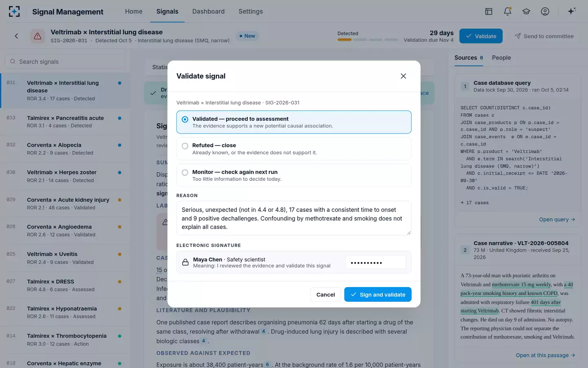Viewport: 588px width, 368px height.
Task: Open the table layout icon in header
Action: tap(488, 11)
